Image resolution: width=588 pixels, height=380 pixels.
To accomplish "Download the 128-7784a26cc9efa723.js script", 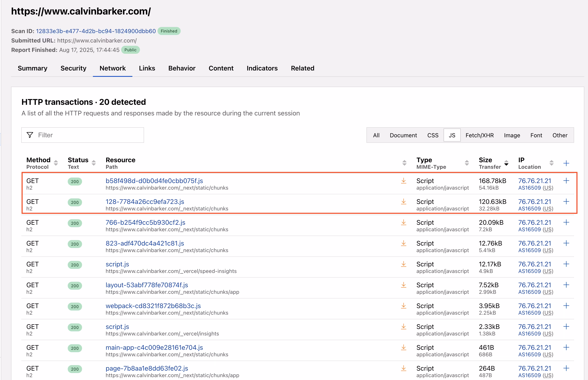I will (x=404, y=201).
